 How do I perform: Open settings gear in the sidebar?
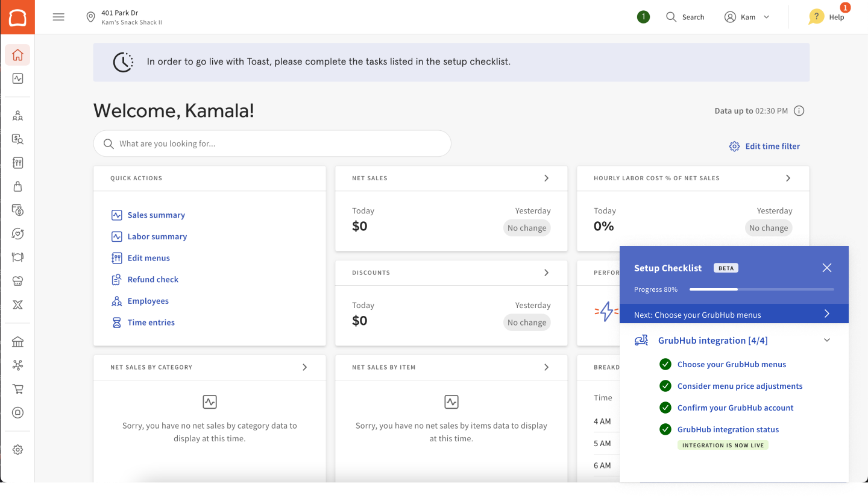[x=17, y=450]
